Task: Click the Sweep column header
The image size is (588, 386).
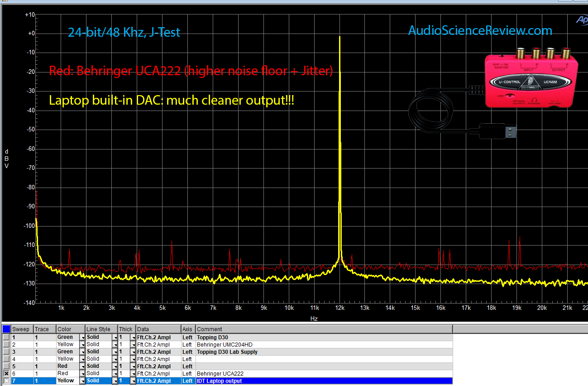Action: point(22,329)
